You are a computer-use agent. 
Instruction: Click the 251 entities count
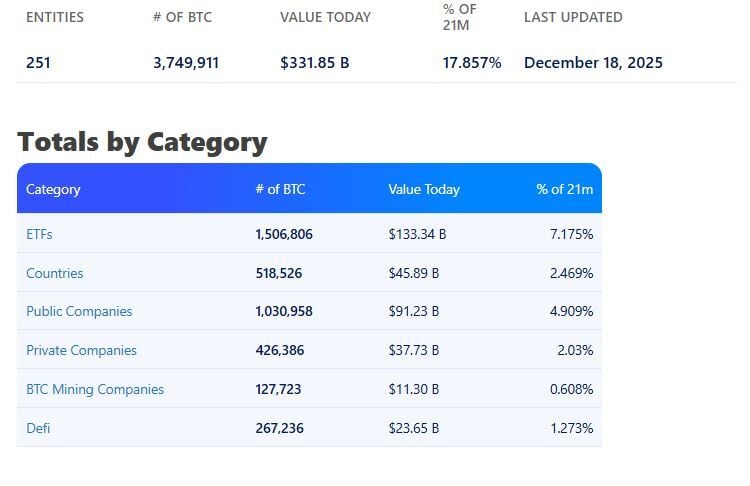pyautogui.click(x=38, y=62)
